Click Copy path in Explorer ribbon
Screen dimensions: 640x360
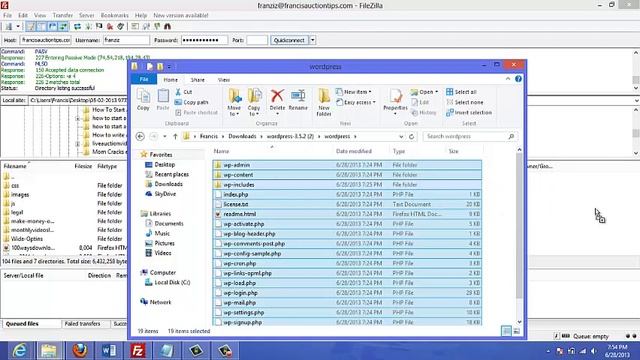point(191,102)
